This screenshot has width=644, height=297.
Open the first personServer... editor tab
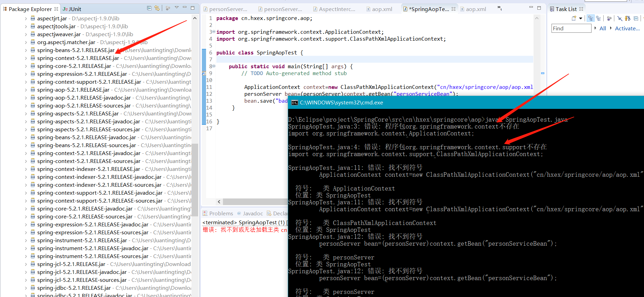pos(225,9)
